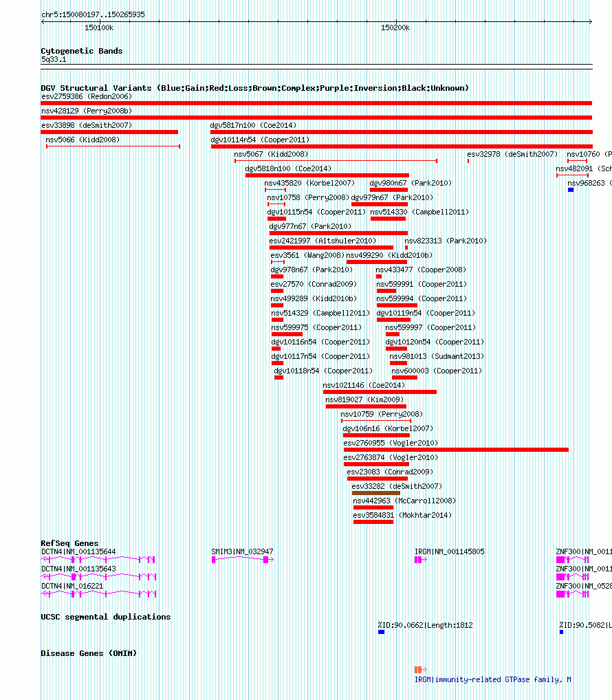Click the nsv599997 (Cooper2011) label
Image resolution: width=612 pixels, height=700 pixels.
pyautogui.click(x=430, y=327)
